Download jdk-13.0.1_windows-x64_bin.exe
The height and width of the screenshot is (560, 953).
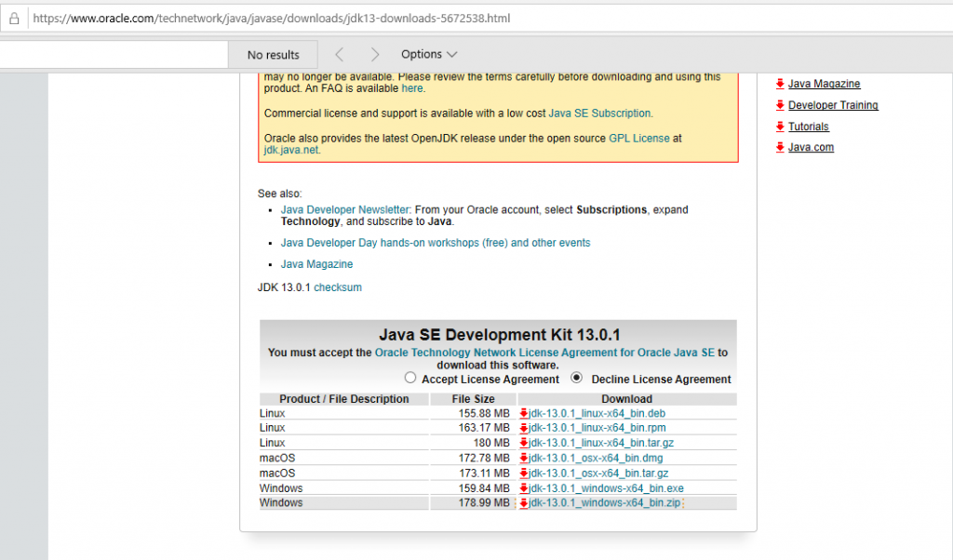[x=606, y=488]
